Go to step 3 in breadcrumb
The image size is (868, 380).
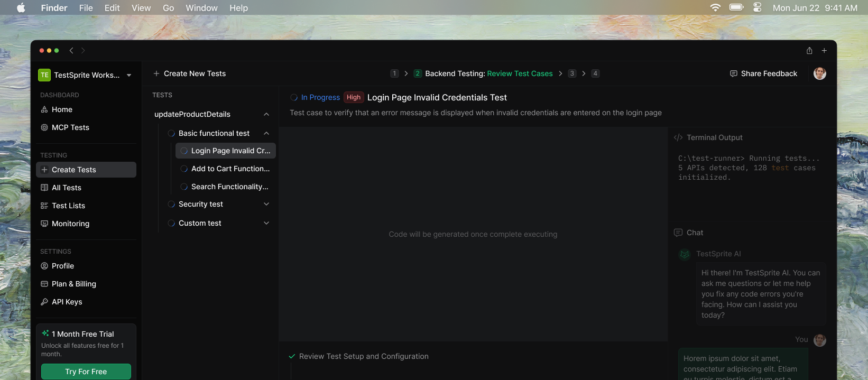coord(572,73)
